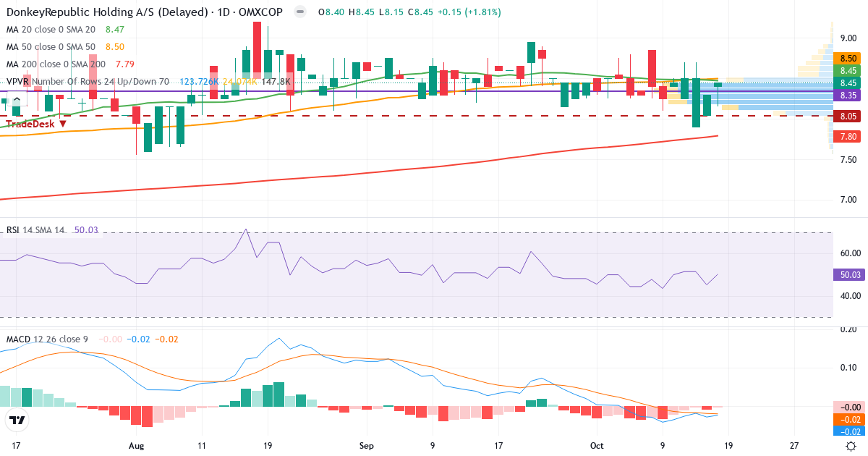Viewport: 868px width, 456px height.
Task: Click the 27 date label on time axis
Action: pyautogui.click(x=794, y=446)
